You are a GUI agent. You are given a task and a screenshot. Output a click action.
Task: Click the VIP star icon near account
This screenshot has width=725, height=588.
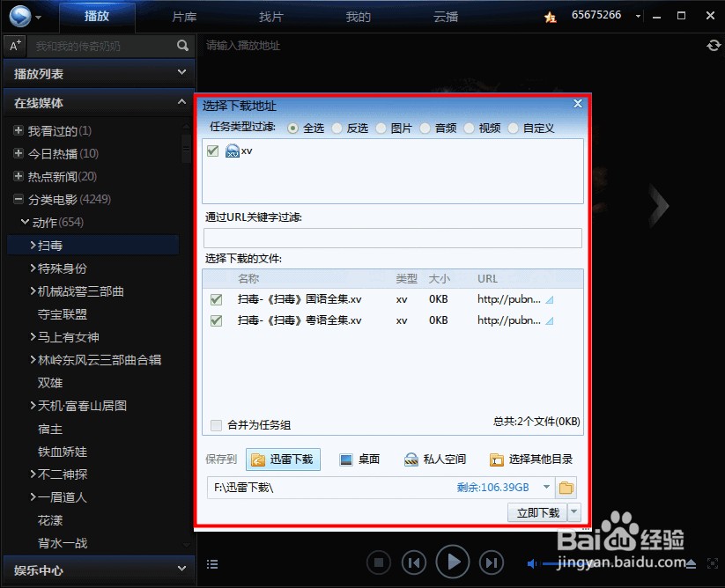pyautogui.click(x=551, y=17)
